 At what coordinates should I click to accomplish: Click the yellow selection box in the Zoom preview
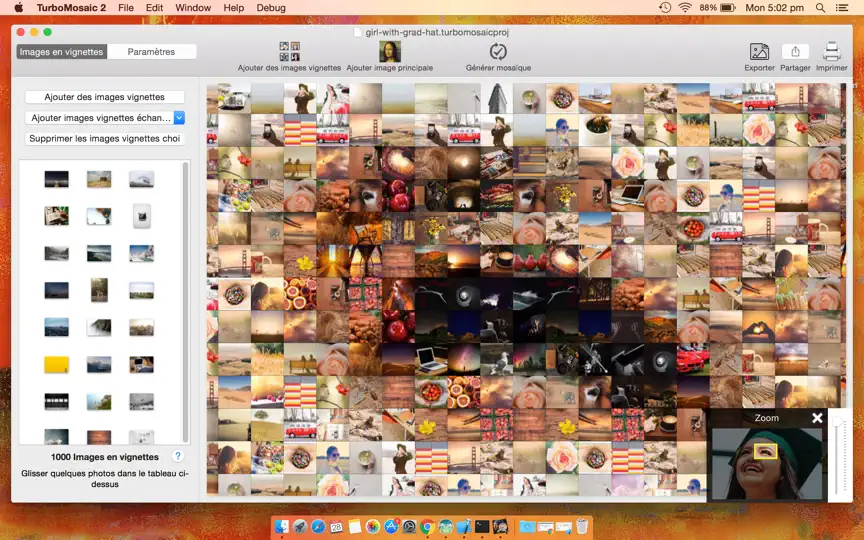pos(765,452)
